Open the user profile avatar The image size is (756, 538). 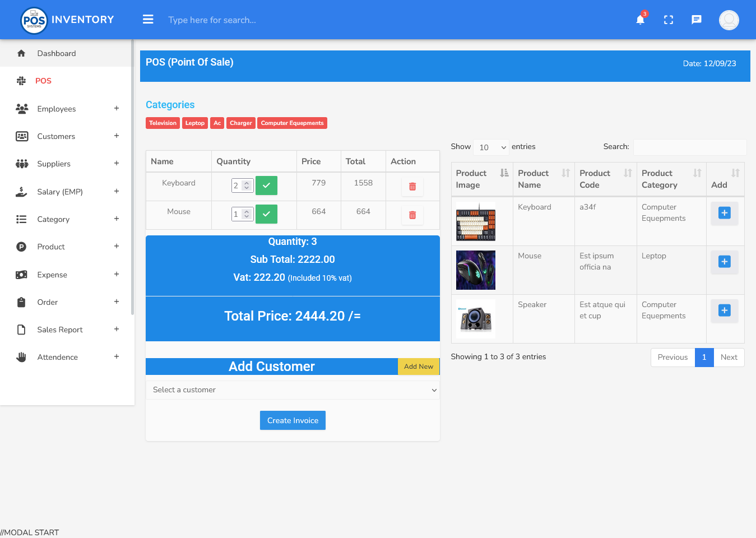[x=729, y=20]
